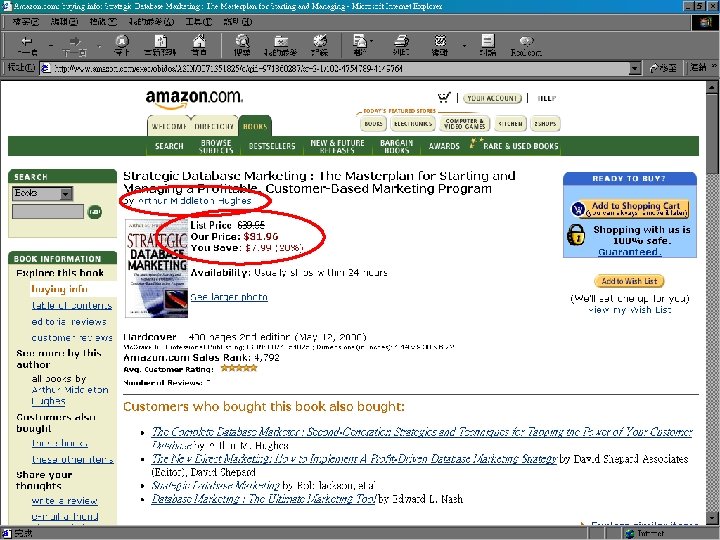The width and height of the screenshot is (720, 540).
Task: Open the Back button history dropdown arrow
Action: (51, 45)
